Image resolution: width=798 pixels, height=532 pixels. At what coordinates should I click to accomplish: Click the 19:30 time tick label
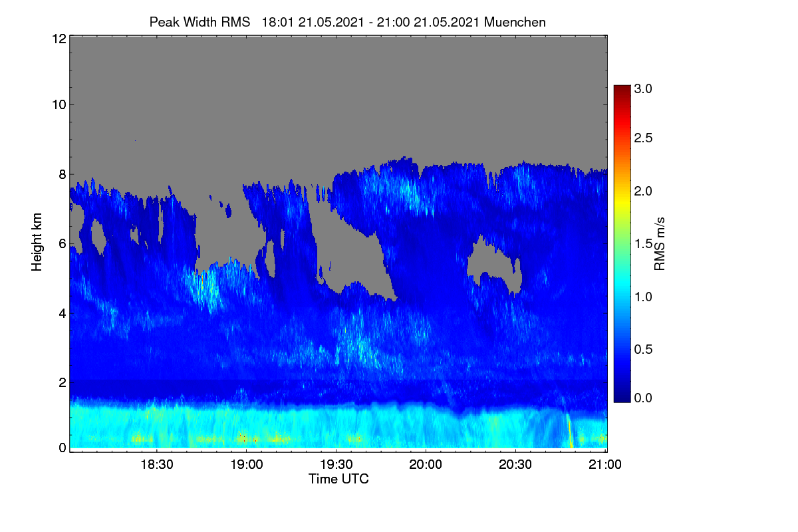click(x=336, y=465)
